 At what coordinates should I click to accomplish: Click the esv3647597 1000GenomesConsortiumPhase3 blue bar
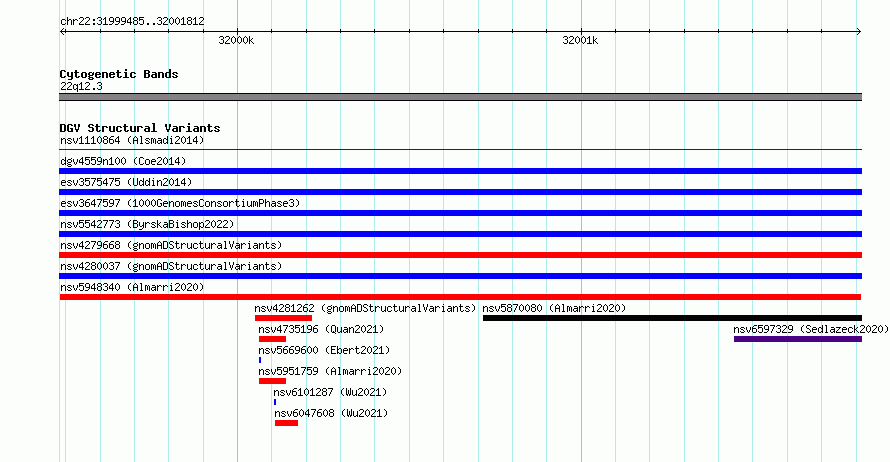460,213
